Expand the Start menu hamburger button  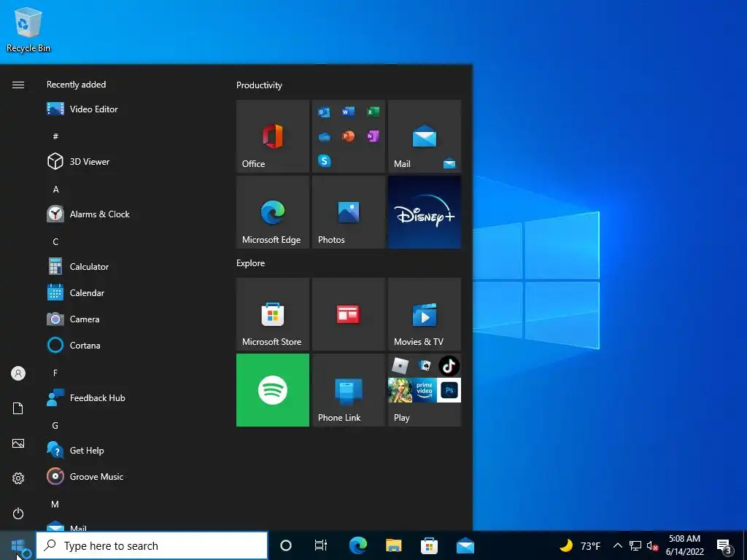click(18, 85)
